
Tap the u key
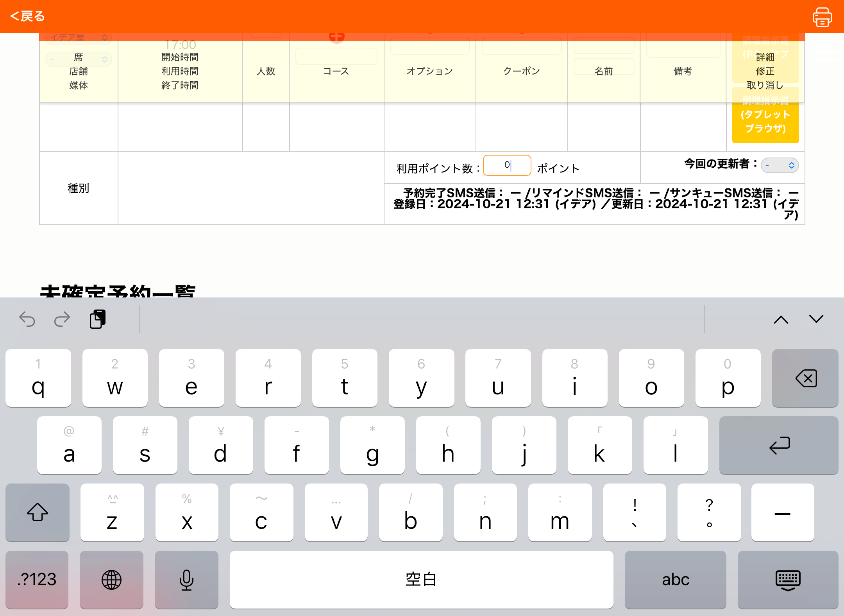pos(498,378)
